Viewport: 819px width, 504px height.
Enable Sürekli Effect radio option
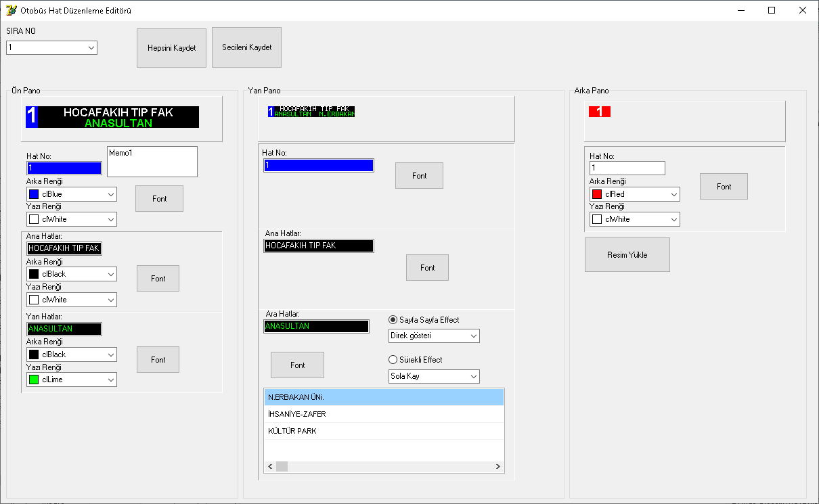(x=393, y=360)
